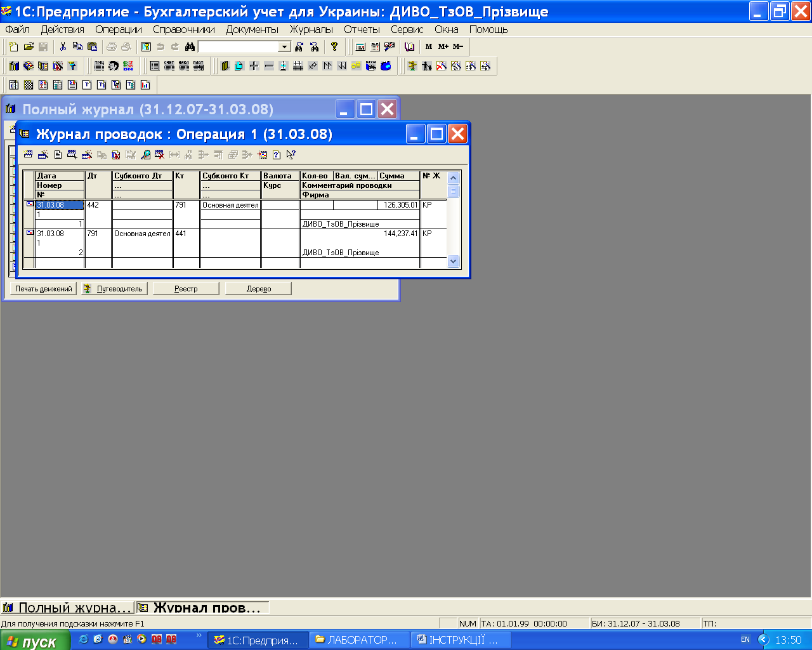Click the M memory button
The image size is (812, 650).
429,46
